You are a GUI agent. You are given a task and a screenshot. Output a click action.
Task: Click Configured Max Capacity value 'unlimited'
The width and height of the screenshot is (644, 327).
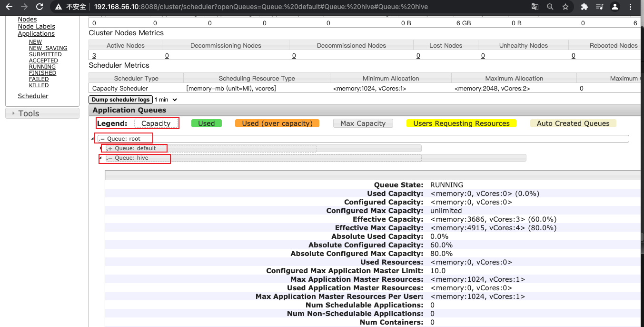[446, 211]
